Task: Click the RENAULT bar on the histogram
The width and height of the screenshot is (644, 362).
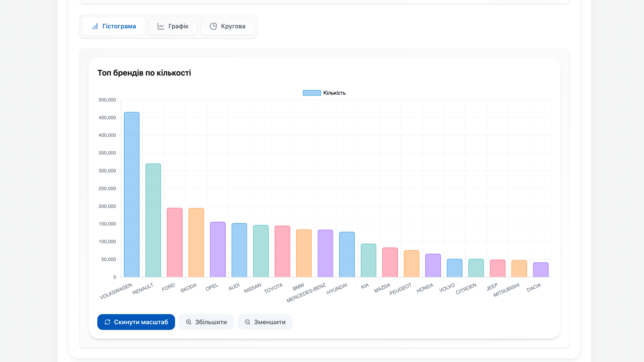Action: click(153, 219)
